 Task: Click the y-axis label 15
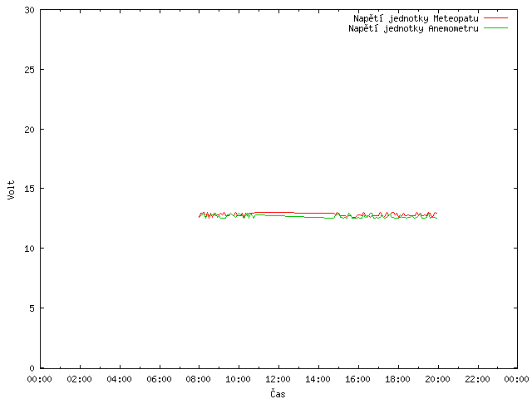(x=30, y=189)
